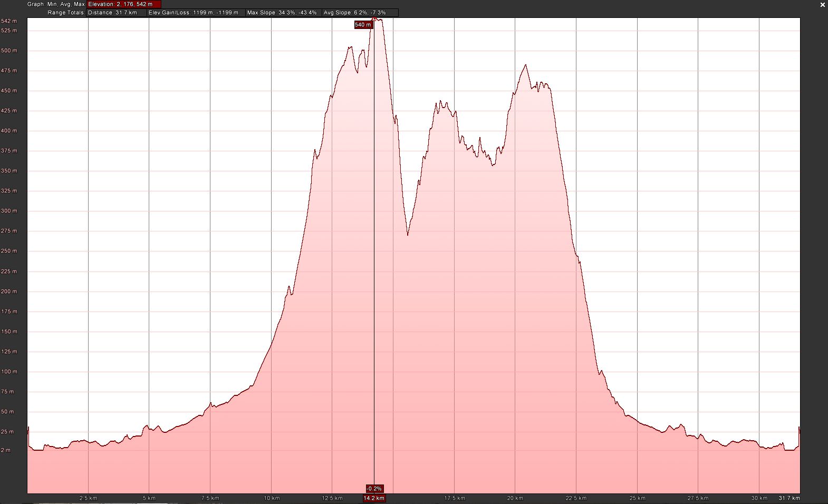This screenshot has width=828, height=504.
Task: Click the 300 m elevation axis label
Action: 9,211
